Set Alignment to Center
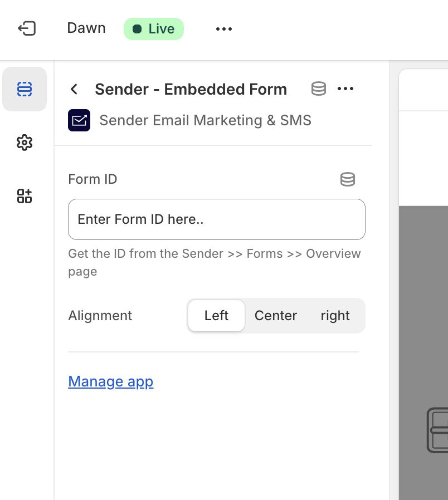 tap(275, 316)
